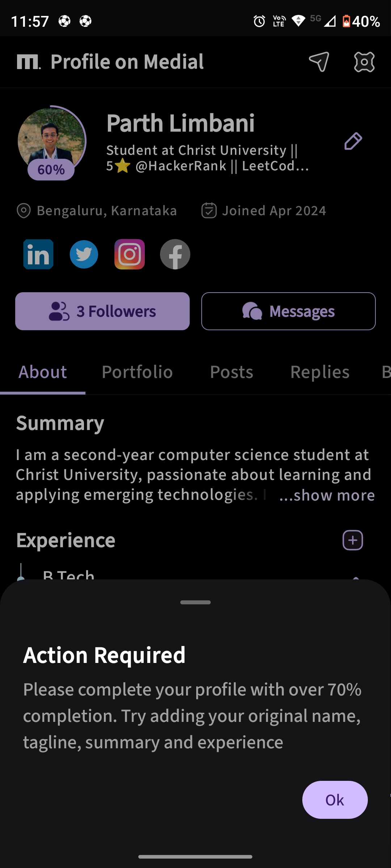Image resolution: width=391 pixels, height=868 pixels.
Task: Tap the bottom sheet drag handle
Action: tap(195, 603)
